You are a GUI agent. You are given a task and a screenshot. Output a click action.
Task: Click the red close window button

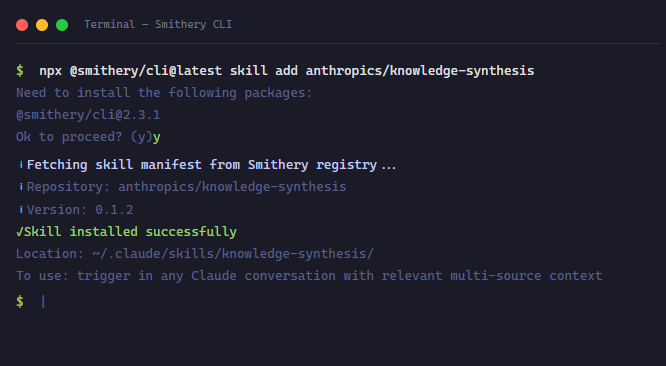[22, 25]
